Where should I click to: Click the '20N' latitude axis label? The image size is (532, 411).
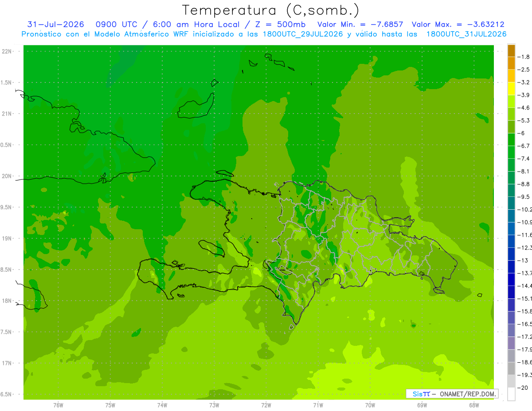coord(7,176)
